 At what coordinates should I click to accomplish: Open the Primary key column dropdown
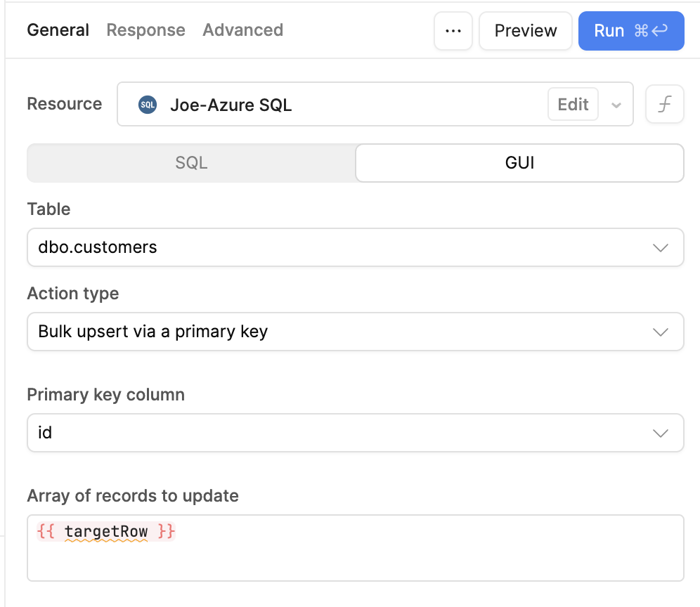[356, 433]
